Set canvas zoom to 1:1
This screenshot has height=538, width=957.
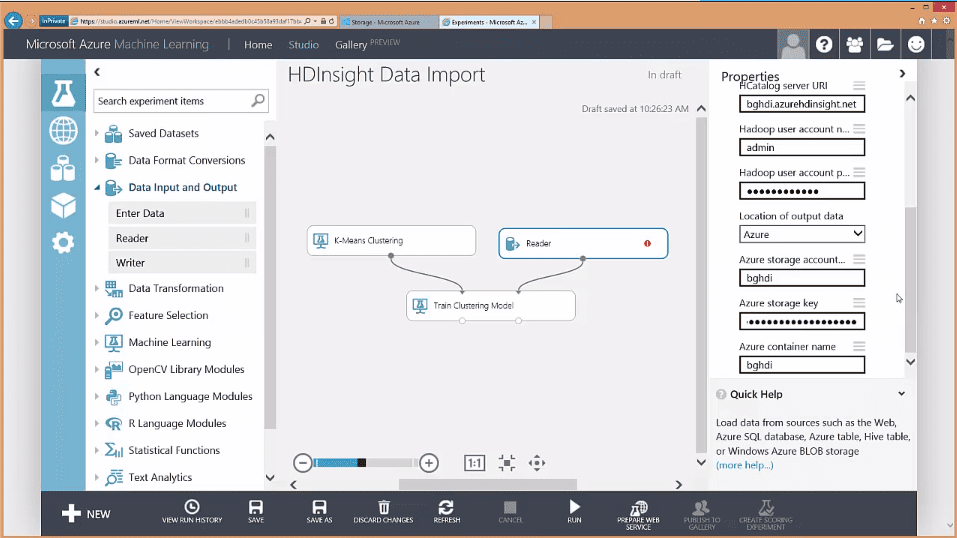tap(474, 463)
